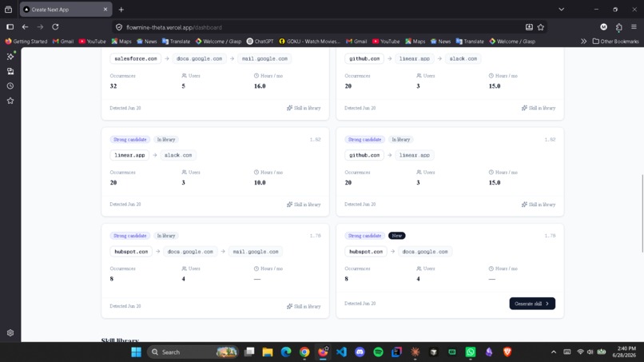Show hidden system tray icons
This screenshot has width=644, height=362.
553,352
